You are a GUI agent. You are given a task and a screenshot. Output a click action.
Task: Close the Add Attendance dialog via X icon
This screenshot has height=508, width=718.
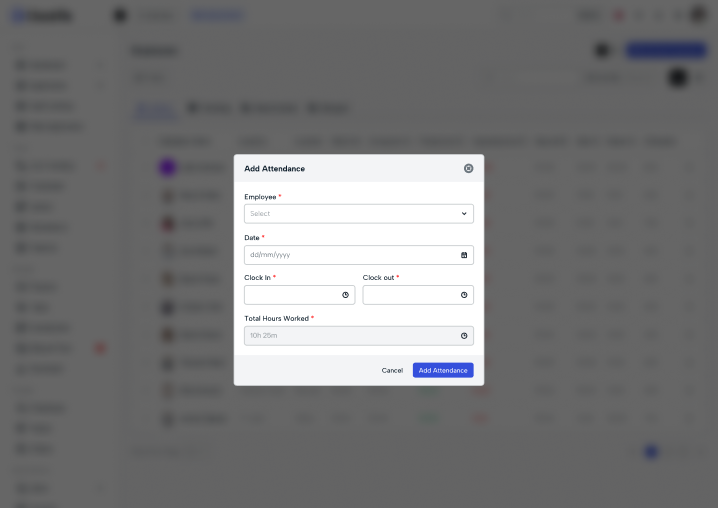[468, 169]
